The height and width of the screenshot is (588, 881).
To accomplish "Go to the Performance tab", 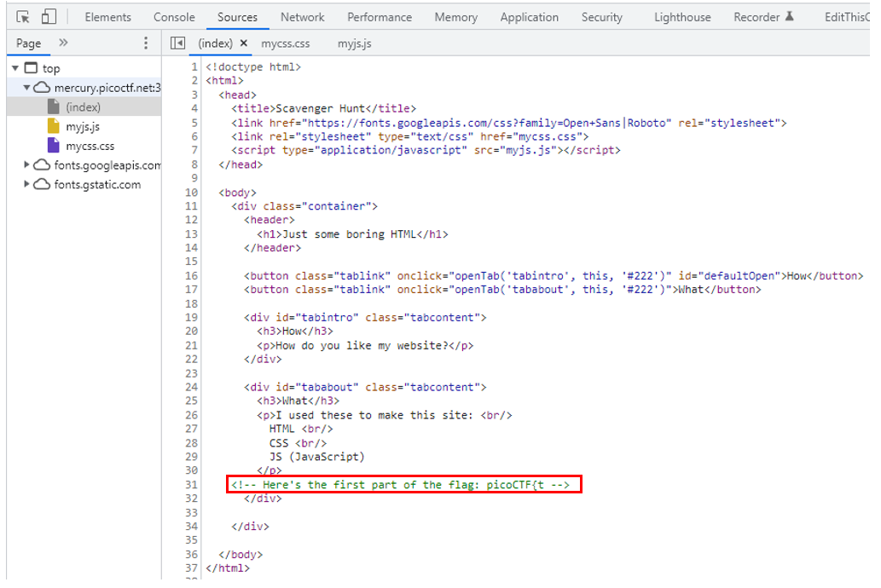I will 380,17.
